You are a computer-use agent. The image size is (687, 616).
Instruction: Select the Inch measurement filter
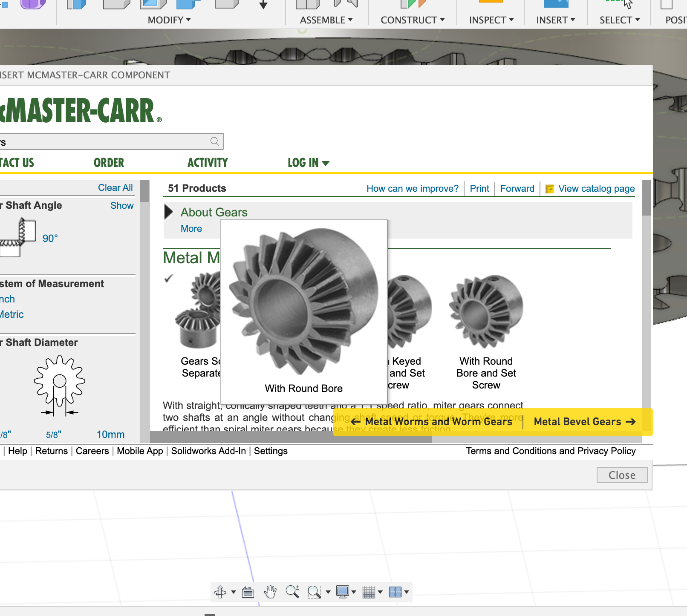click(7, 299)
